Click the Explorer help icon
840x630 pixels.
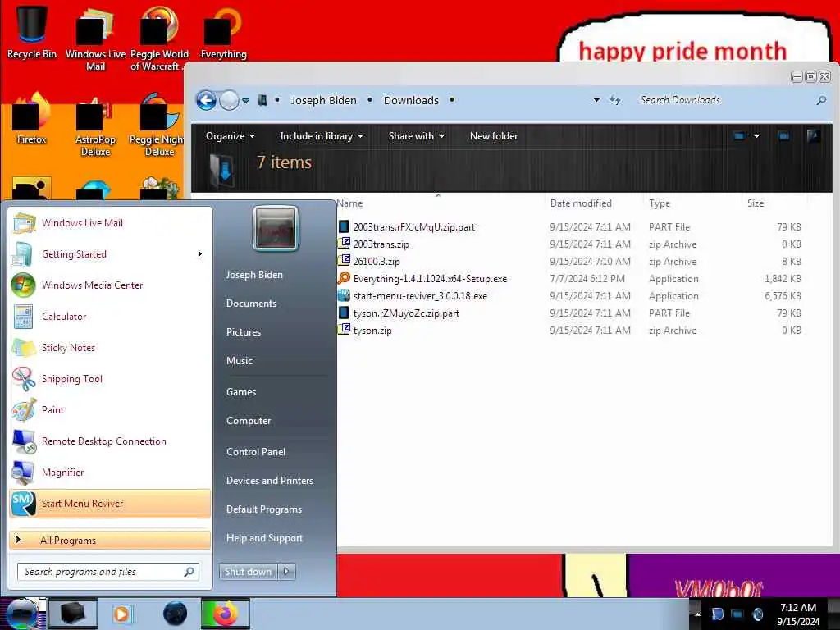[x=813, y=136]
